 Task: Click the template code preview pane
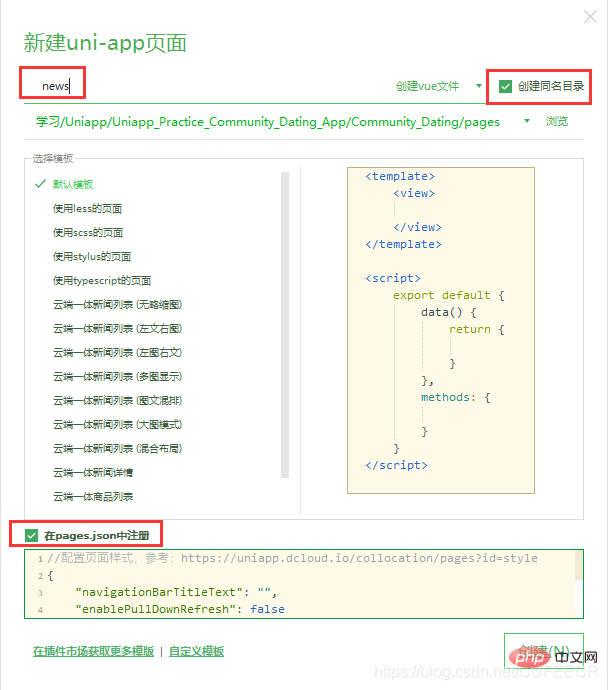441,330
